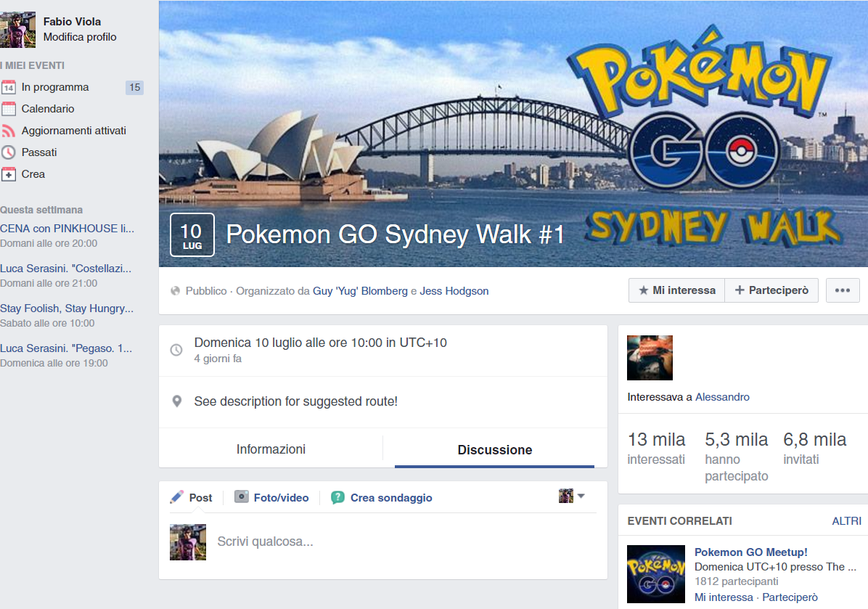Open the three-dots more options button

(843, 290)
